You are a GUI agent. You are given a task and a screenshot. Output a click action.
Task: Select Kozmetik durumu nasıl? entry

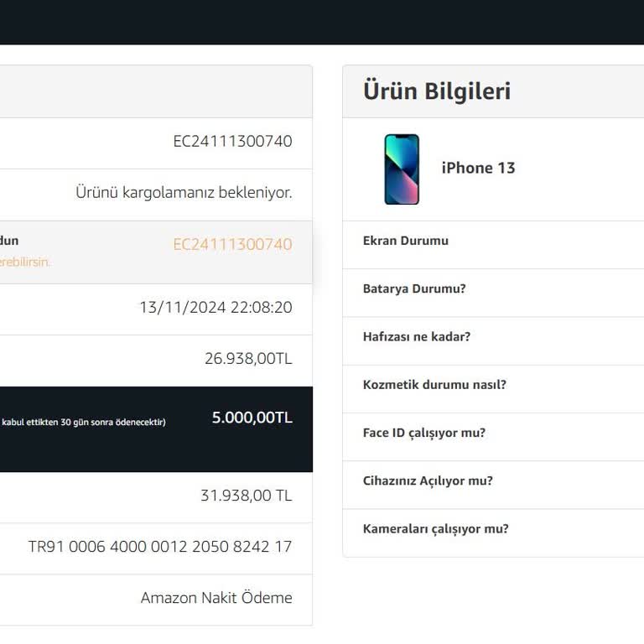pyautogui.click(x=434, y=385)
